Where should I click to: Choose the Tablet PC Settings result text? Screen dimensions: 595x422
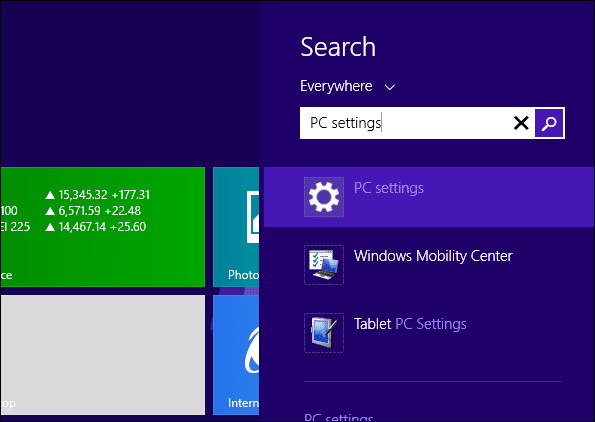410,324
